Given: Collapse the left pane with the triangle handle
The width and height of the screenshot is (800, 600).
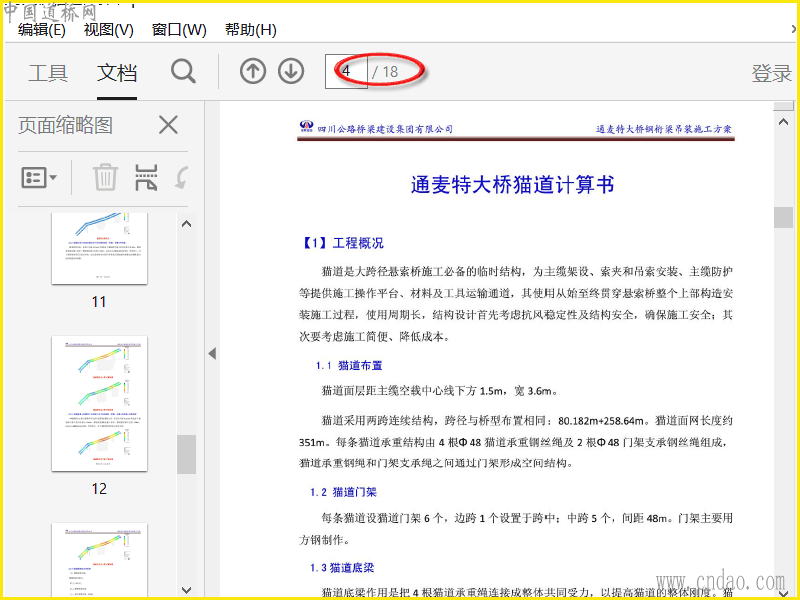Looking at the screenshot, I should point(211,354).
